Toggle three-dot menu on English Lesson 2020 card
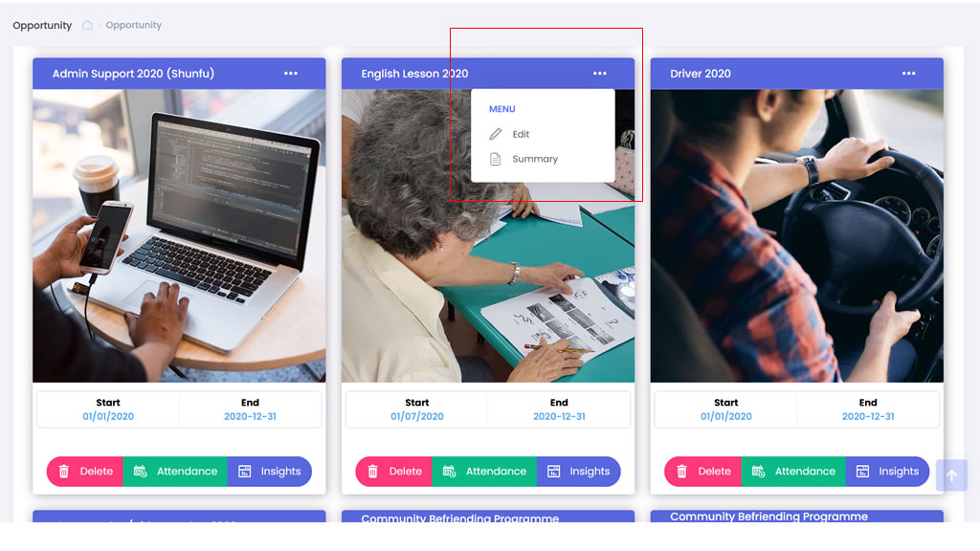This screenshot has width=980, height=551. 600,73
